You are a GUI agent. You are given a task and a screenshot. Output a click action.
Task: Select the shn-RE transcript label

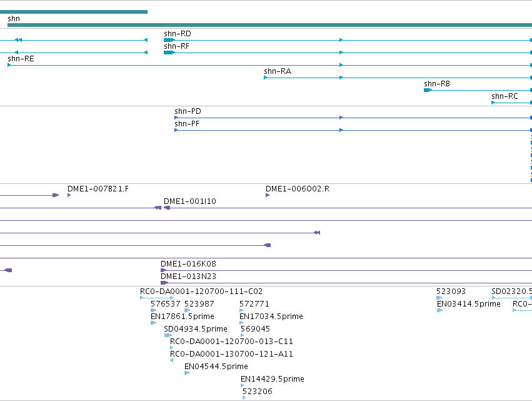[x=21, y=59]
